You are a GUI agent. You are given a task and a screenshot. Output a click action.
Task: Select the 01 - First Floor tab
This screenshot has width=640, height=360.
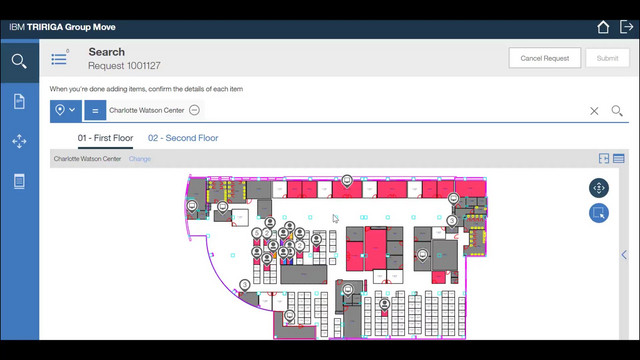coord(105,138)
